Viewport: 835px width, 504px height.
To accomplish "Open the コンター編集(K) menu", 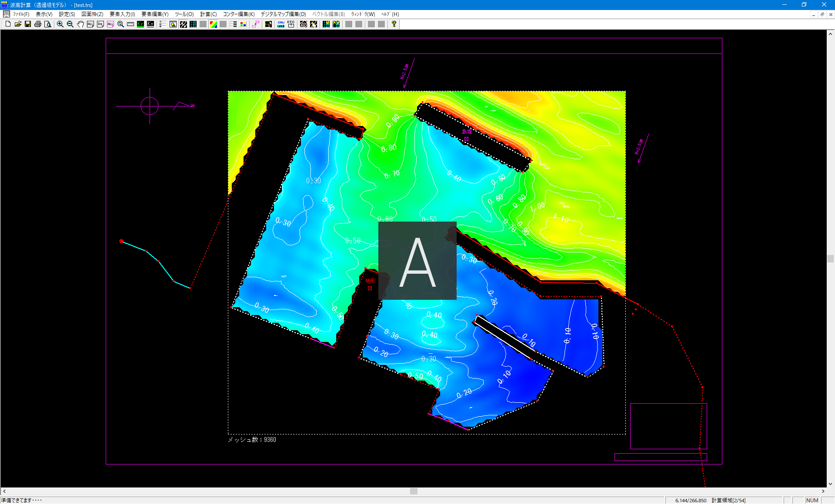I will pyautogui.click(x=239, y=14).
